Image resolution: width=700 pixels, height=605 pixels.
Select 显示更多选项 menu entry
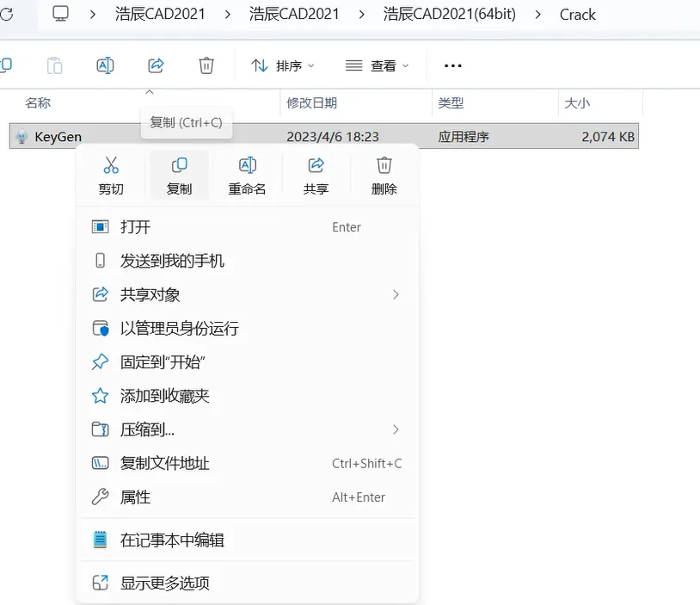pyautogui.click(x=248, y=583)
